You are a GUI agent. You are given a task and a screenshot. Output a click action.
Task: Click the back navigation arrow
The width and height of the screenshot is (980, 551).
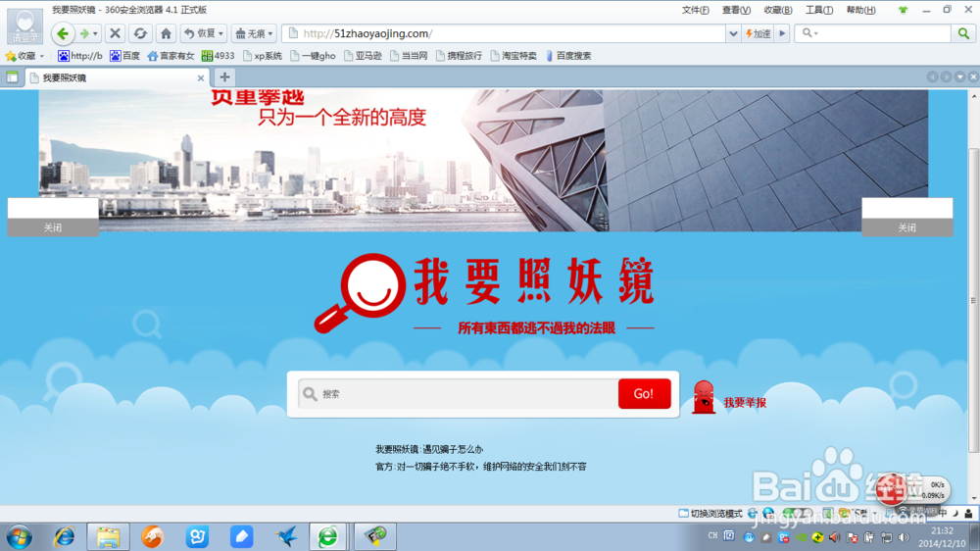63,33
